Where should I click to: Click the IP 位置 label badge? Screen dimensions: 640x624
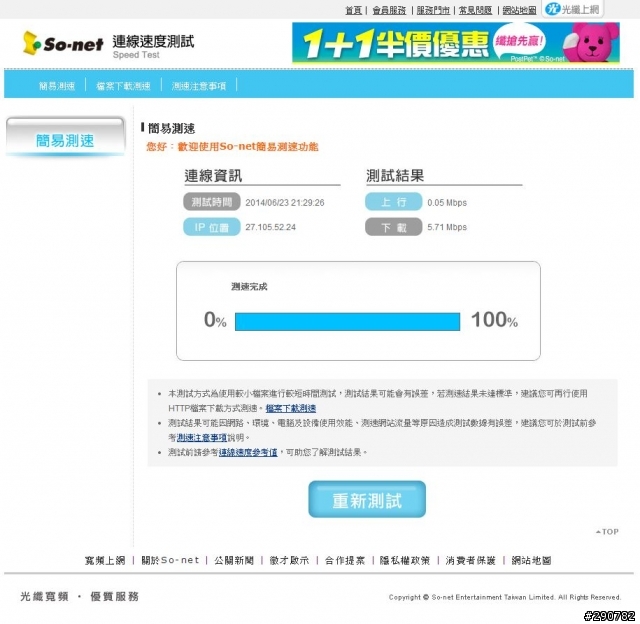click(212, 227)
